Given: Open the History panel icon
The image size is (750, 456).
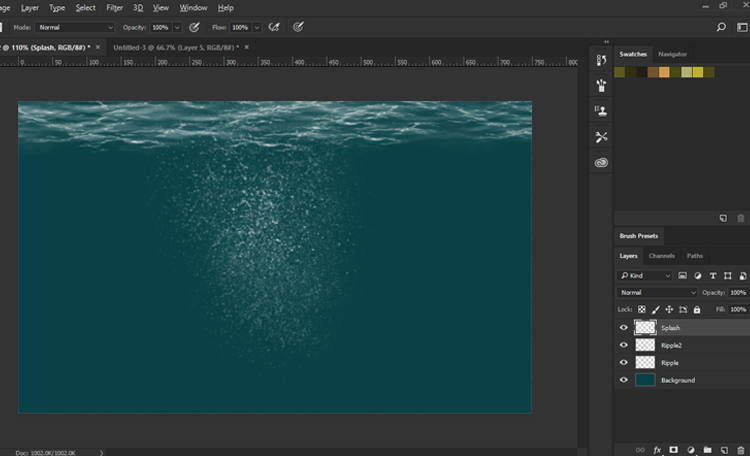Looking at the screenshot, I should pyautogui.click(x=601, y=60).
